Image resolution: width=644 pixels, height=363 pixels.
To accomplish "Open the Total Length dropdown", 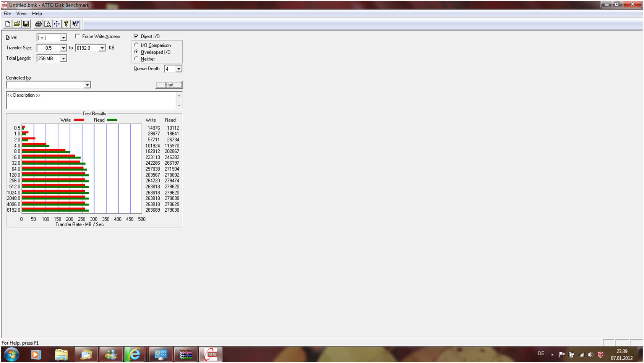I will [63, 58].
